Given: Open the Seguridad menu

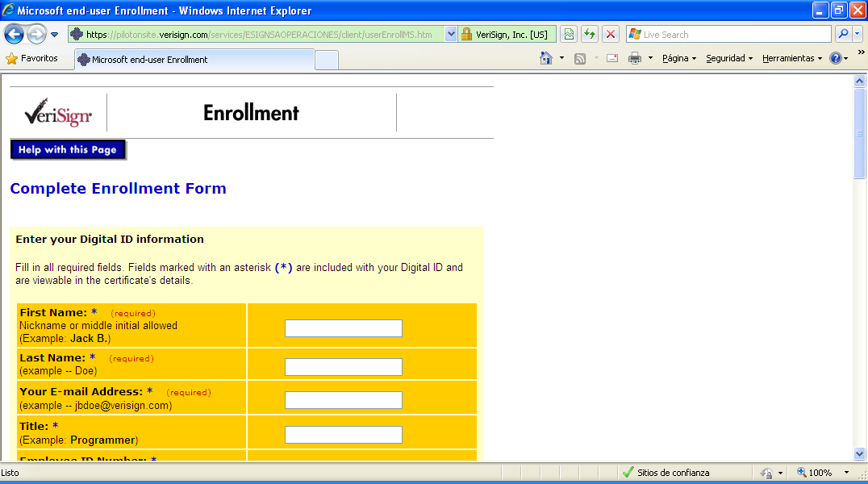Looking at the screenshot, I should [728, 58].
